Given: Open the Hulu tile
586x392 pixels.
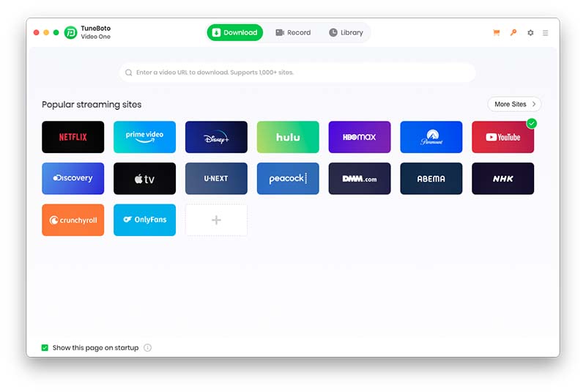Looking at the screenshot, I should (x=288, y=137).
